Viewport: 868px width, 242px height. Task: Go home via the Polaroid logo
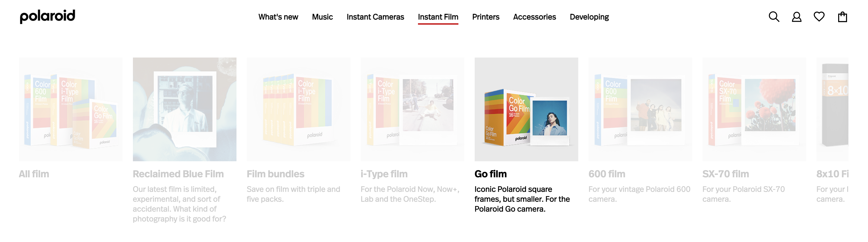tap(48, 17)
